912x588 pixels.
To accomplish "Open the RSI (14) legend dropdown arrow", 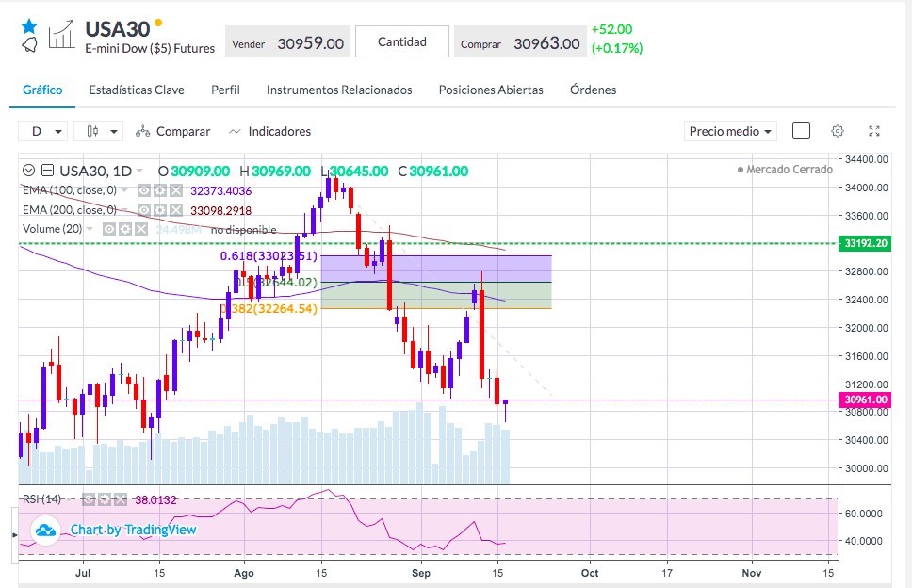I will pos(69,499).
